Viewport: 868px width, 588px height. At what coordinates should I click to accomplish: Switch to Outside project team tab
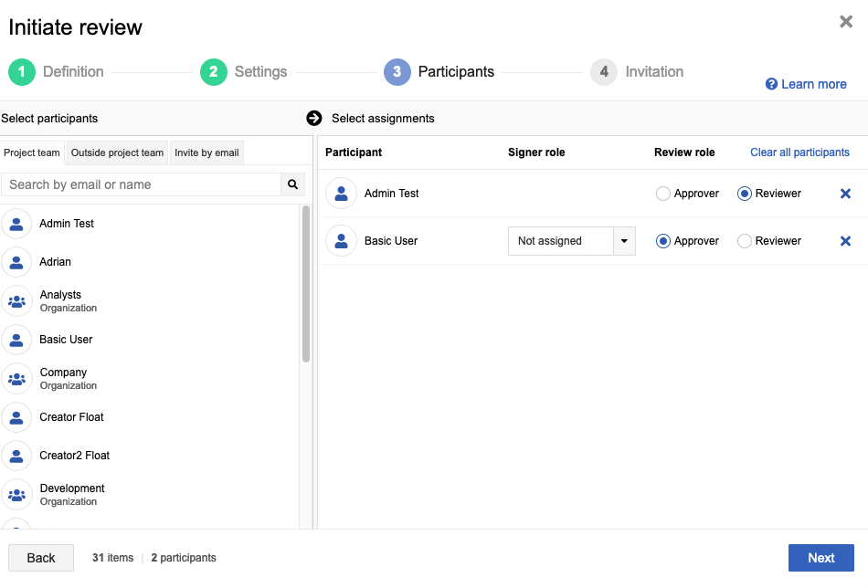click(117, 152)
